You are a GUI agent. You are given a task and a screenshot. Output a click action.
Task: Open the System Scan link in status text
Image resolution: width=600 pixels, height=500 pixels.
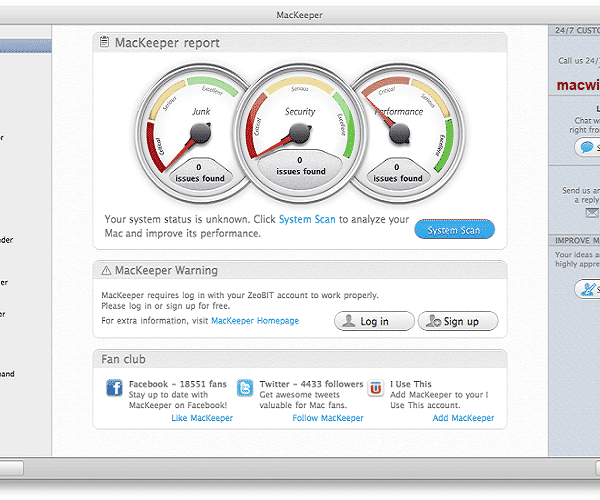click(x=307, y=220)
